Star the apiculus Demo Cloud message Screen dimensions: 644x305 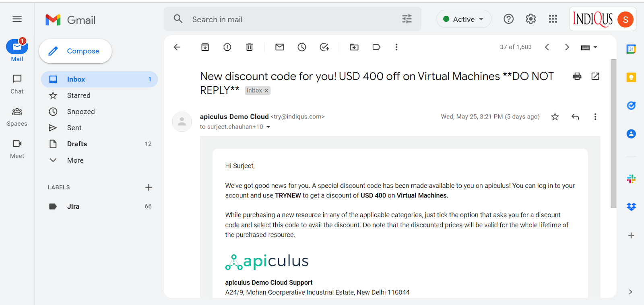[x=555, y=116]
